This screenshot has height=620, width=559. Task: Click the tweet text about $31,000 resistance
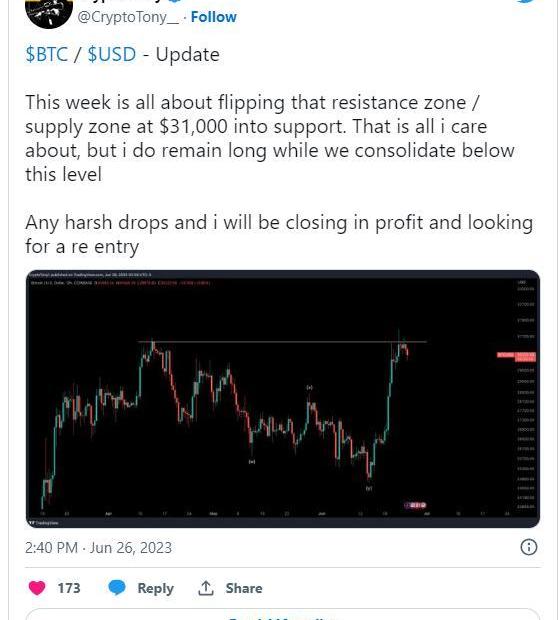point(279,174)
